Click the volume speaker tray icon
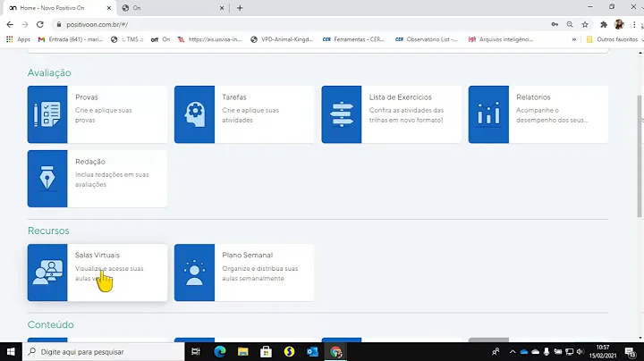Image resolution: width=644 pixels, height=361 pixels. click(x=580, y=351)
